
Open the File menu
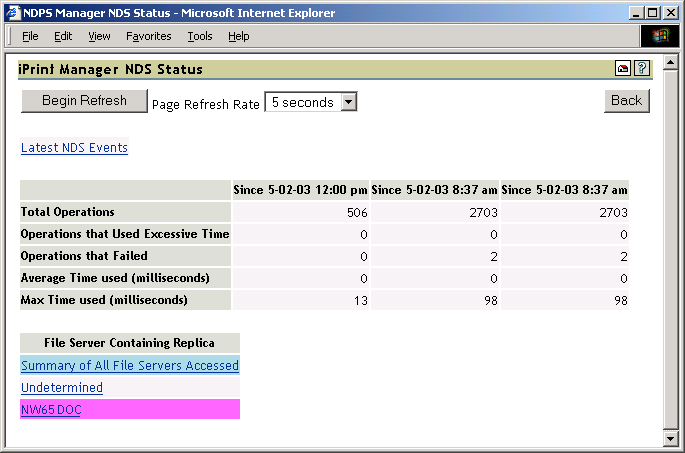30,36
